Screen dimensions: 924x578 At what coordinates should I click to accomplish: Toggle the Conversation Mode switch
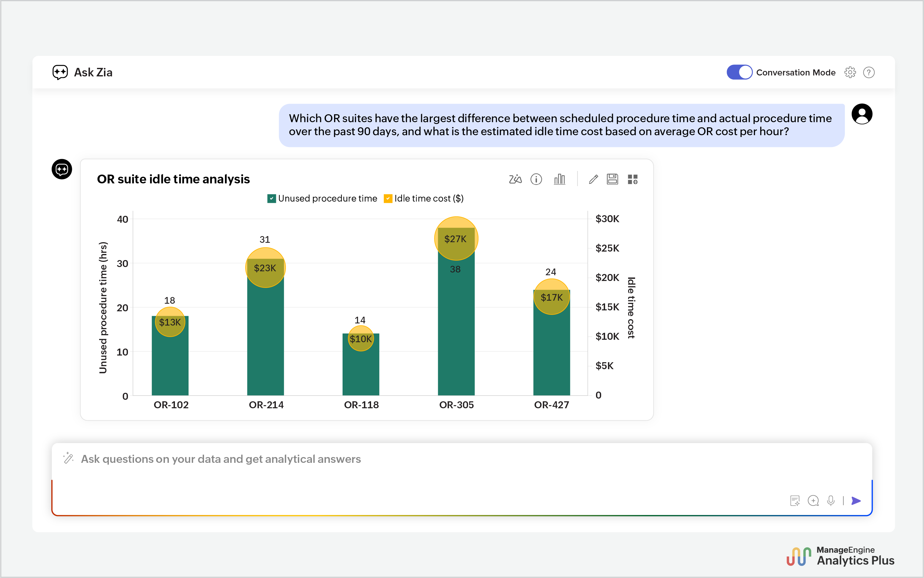click(x=739, y=72)
